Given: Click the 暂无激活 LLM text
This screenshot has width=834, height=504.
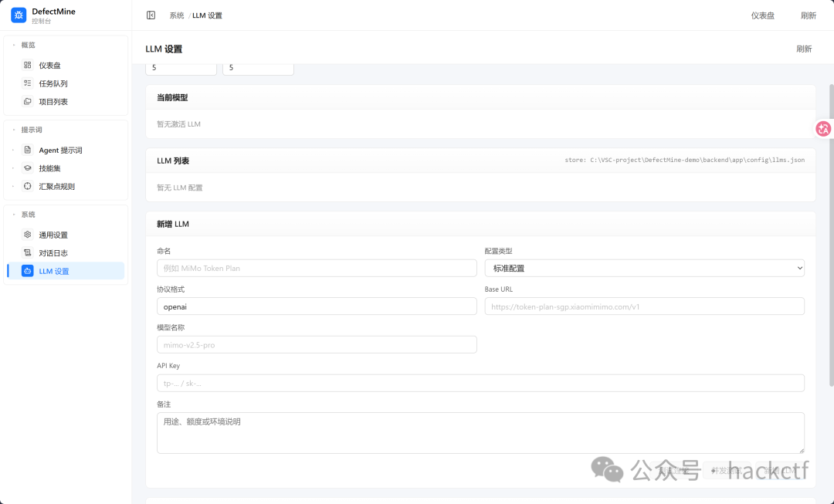Looking at the screenshot, I should [178, 123].
